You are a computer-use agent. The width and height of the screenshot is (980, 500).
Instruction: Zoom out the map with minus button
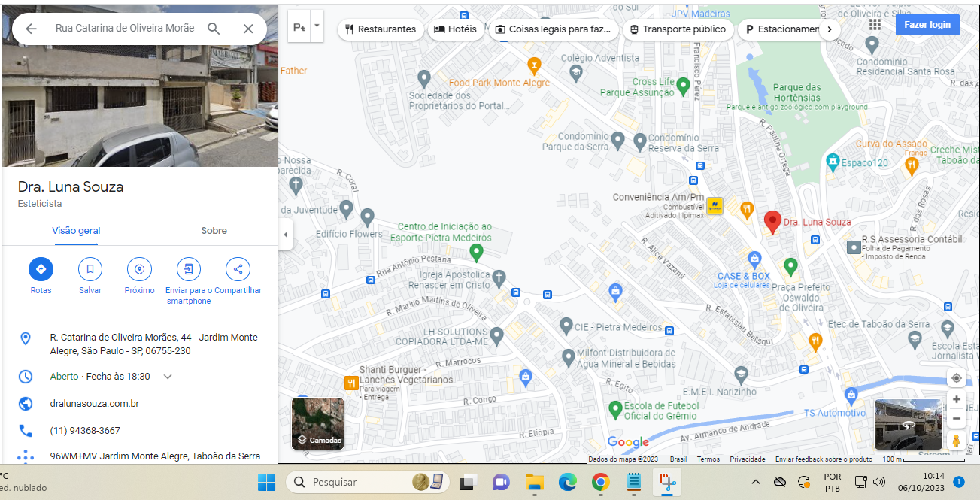[x=956, y=419]
